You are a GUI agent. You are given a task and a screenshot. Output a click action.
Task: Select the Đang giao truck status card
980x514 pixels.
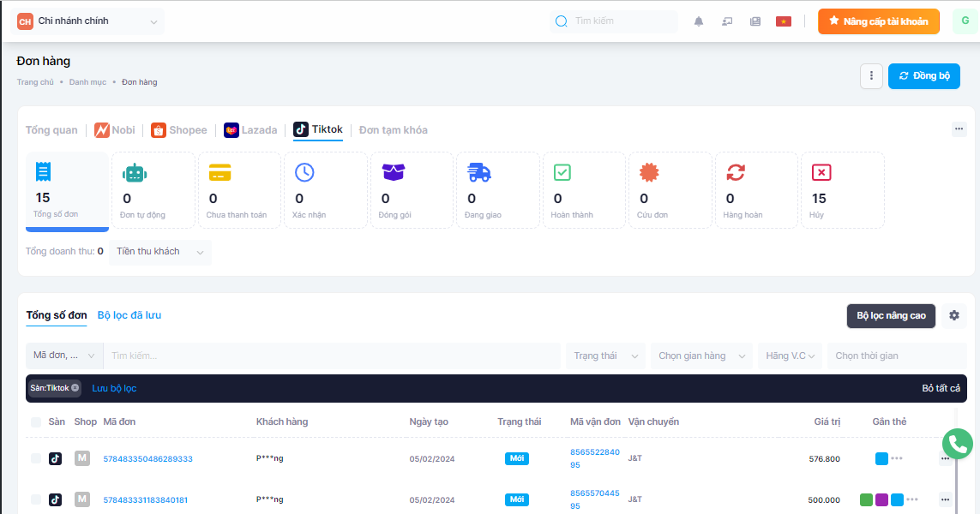click(498, 190)
